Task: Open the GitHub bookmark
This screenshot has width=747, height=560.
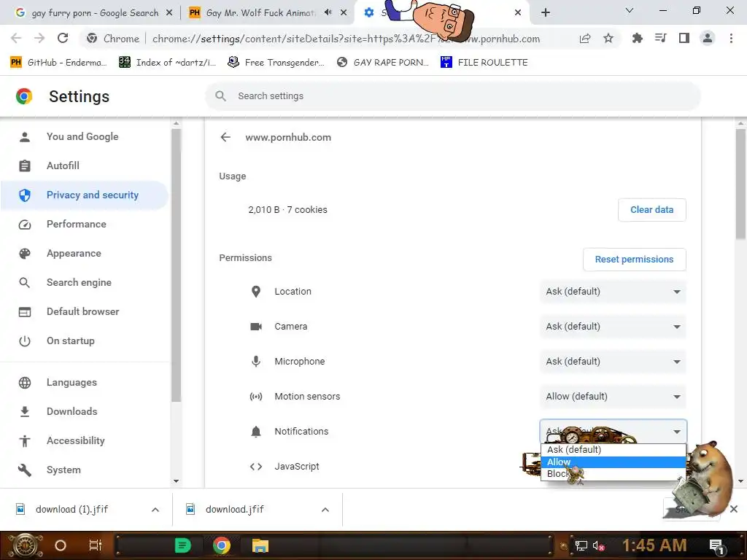Action: click(x=58, y=63)
